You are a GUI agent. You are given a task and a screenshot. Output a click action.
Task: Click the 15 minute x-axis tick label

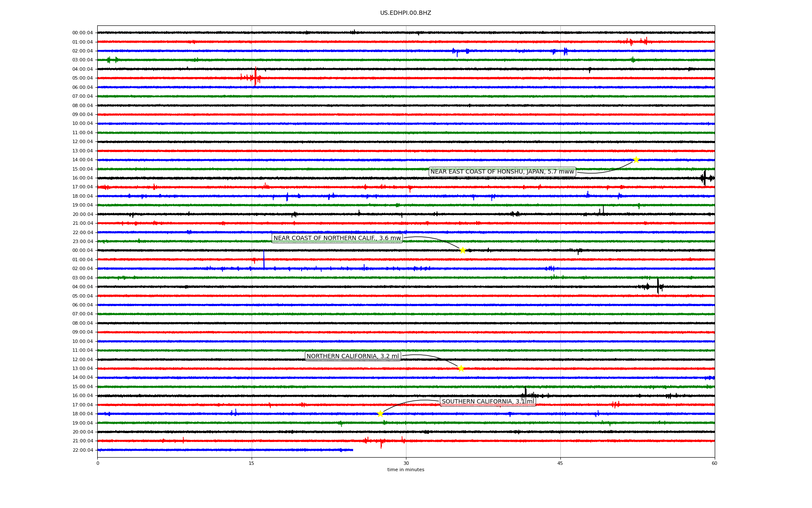point(252,463)
